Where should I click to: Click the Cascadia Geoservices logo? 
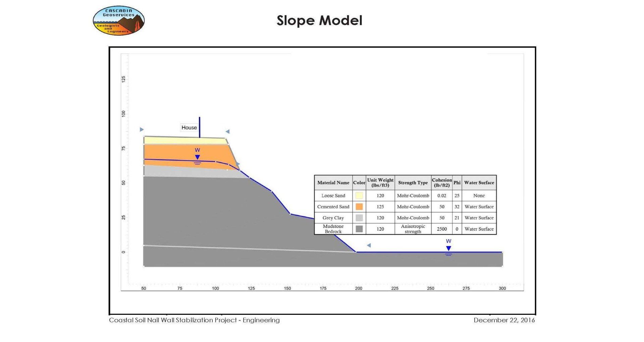[x=119, y=20]
